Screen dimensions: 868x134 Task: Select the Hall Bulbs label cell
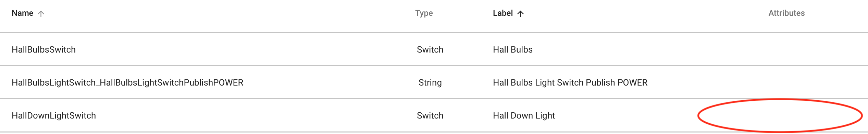[512, 49]
